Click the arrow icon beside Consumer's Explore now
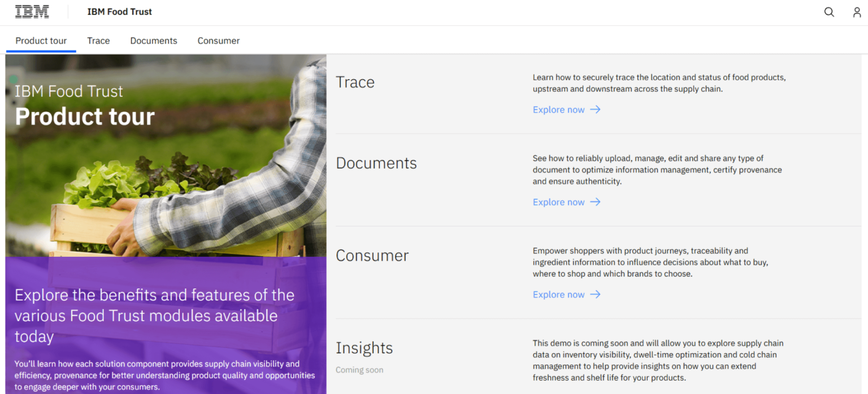868x394 pixels. [595, 295]
